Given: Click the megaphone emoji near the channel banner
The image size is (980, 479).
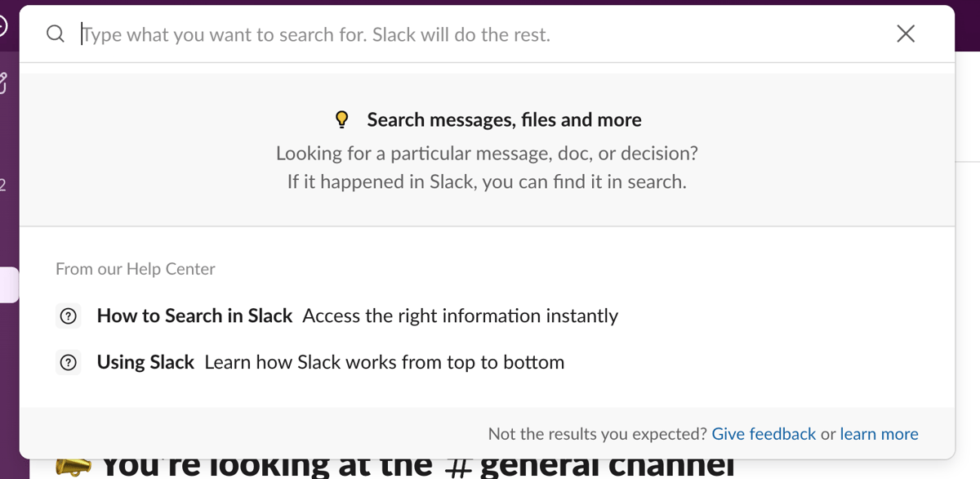Looking at the screenshot, I should tap(75, 466).
